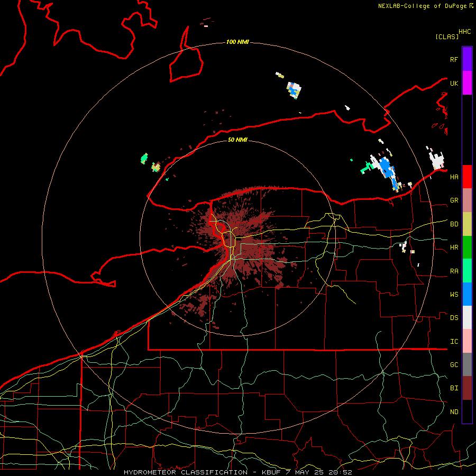Click the "DS" legend label

[x=454, y=318]
